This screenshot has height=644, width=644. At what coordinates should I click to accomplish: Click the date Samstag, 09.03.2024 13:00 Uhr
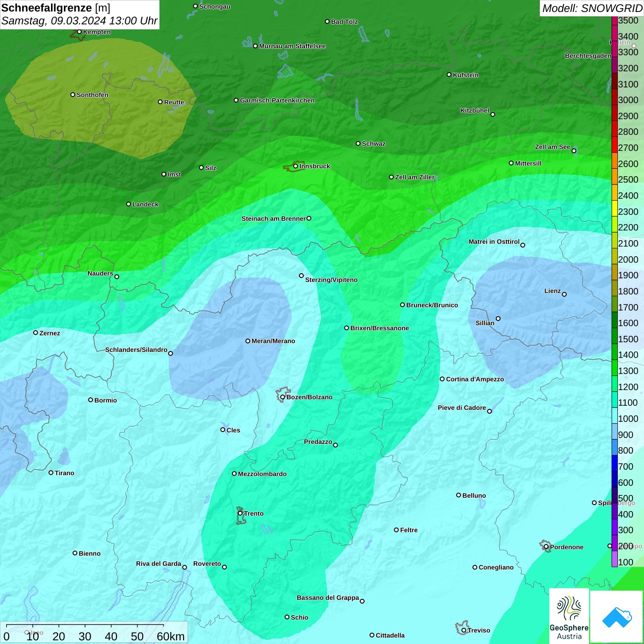coord(80,21)
